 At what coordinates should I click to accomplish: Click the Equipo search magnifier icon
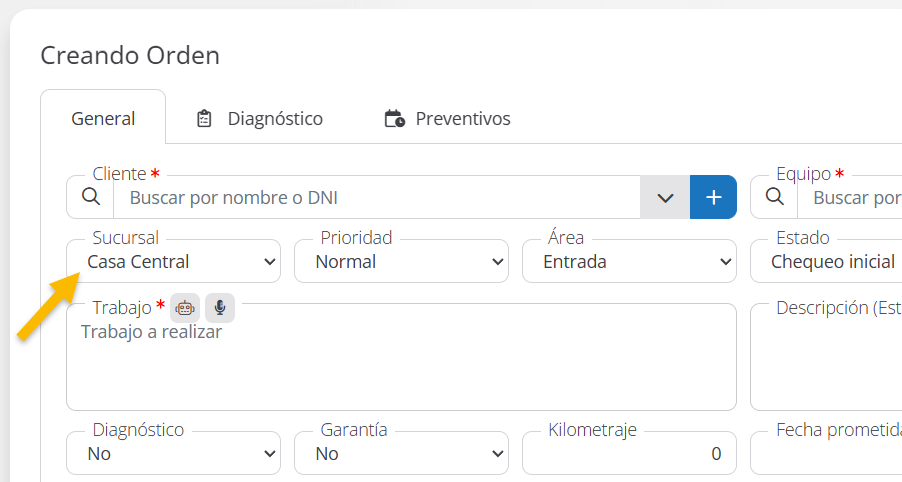(774, 197)
